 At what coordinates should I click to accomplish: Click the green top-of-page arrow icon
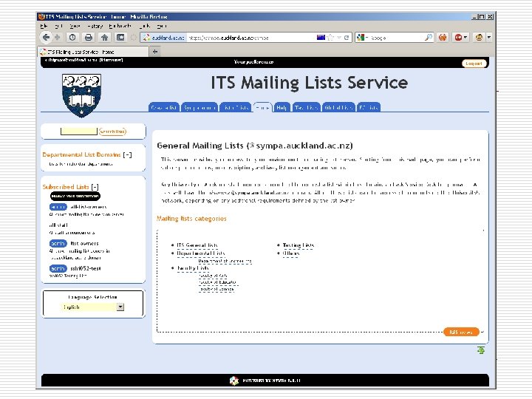pos(481,349)
